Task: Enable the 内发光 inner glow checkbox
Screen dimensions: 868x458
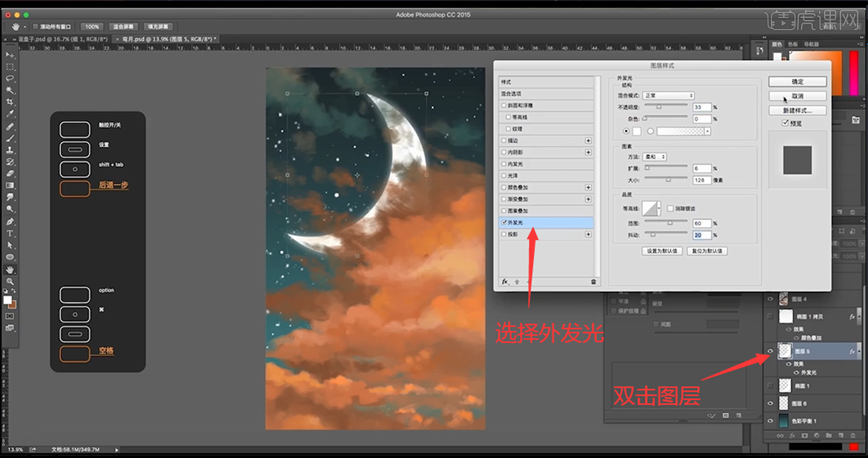Action: click(504, 164)
